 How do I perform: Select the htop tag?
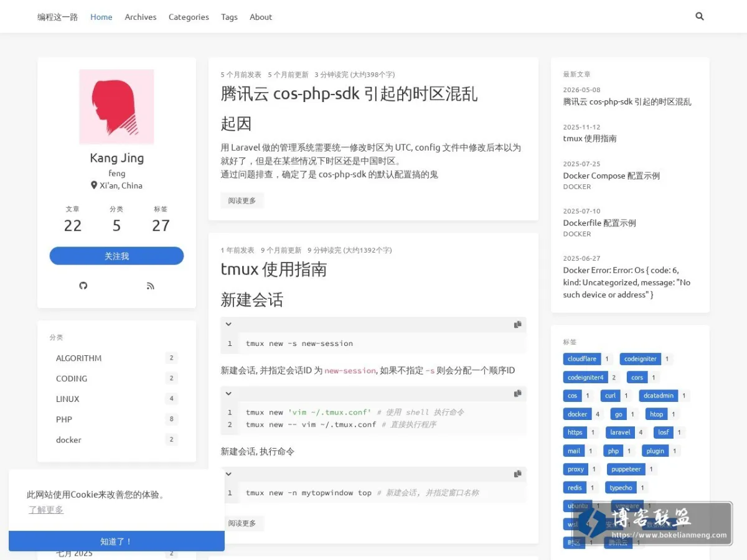656,414
